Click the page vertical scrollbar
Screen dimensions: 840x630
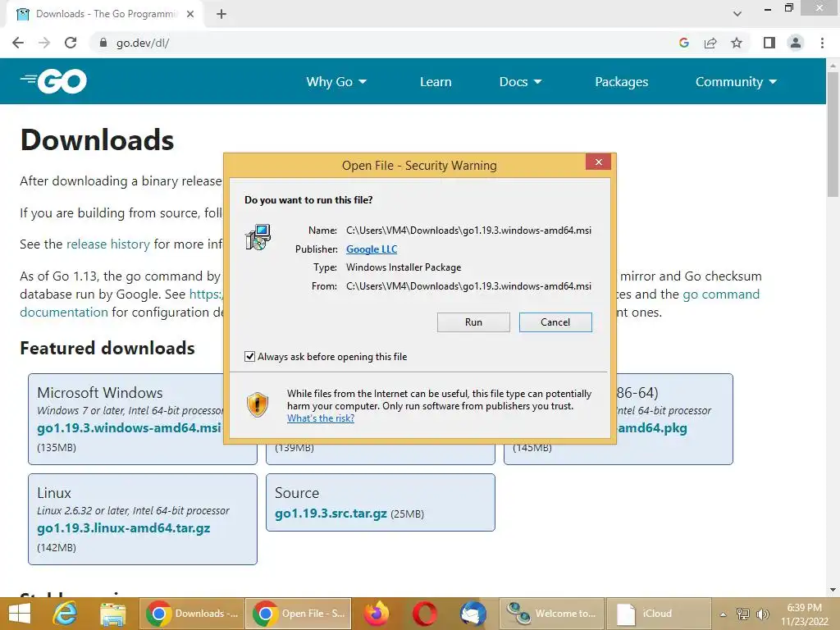(833, 134)
